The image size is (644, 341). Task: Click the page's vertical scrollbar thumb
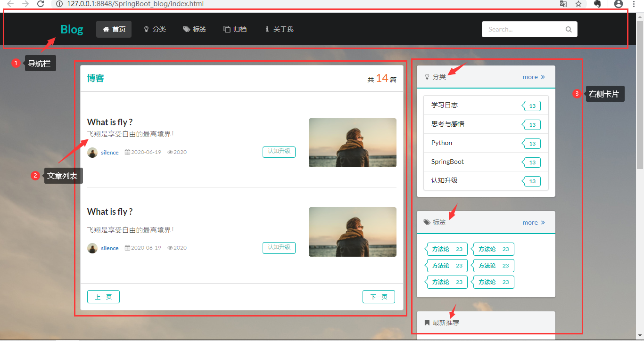pos(640,95)
